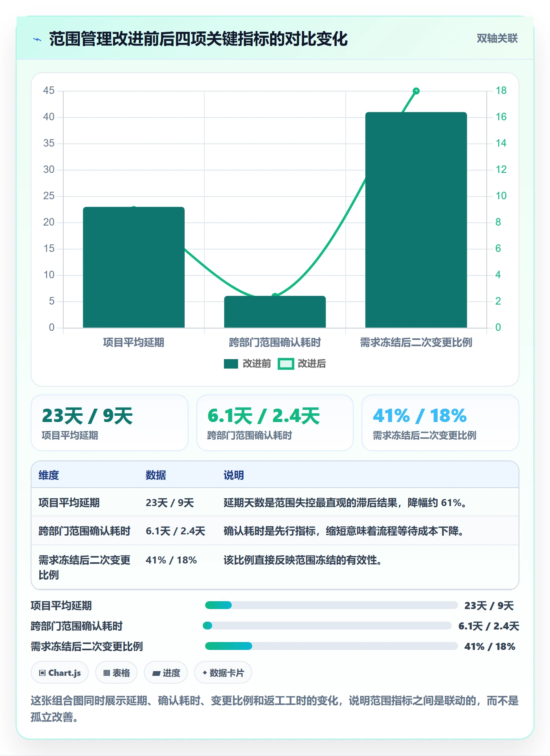550x756 pixels.
Task: Select the Chart.js tag chip
Action: 60,673
